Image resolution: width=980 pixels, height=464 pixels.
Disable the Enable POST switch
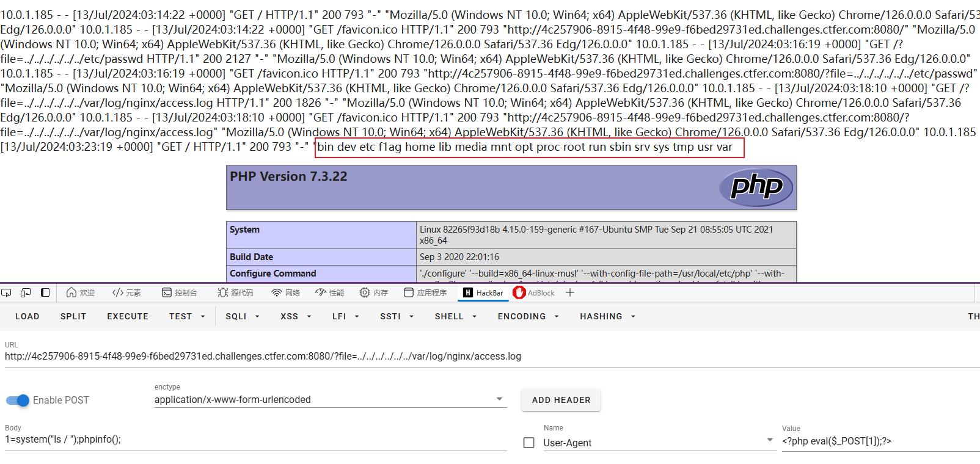[18, 401]
